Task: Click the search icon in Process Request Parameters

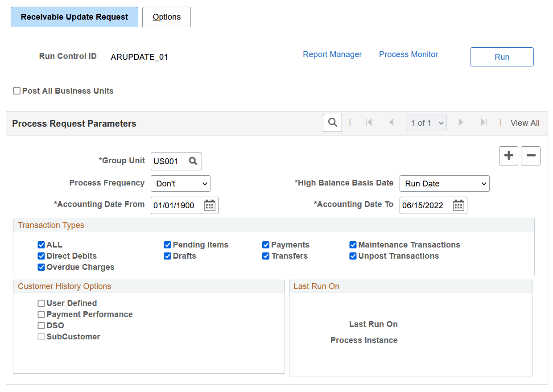Action: point(332,123)
